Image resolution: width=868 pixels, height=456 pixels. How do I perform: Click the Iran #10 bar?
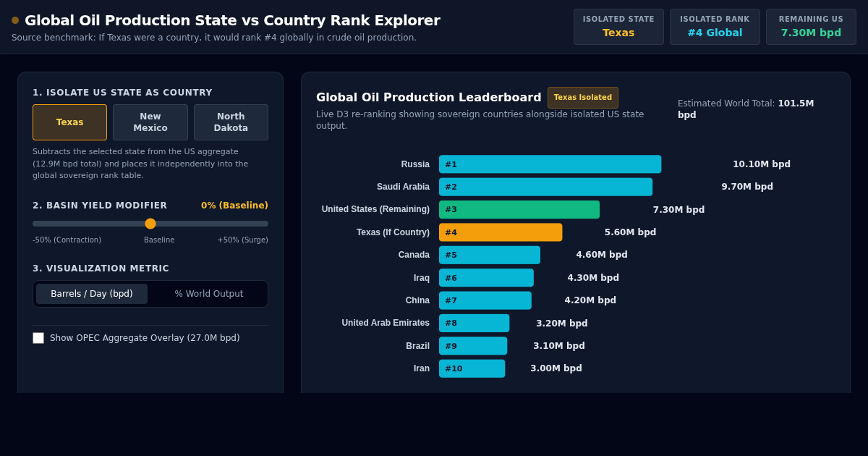[x=472, y=368]
